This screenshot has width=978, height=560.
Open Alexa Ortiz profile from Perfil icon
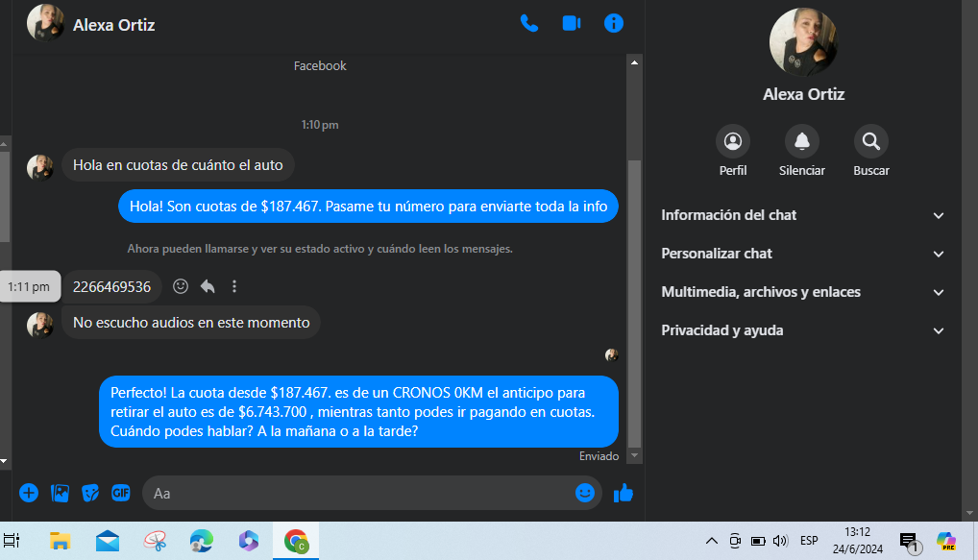tap(733, 141)
